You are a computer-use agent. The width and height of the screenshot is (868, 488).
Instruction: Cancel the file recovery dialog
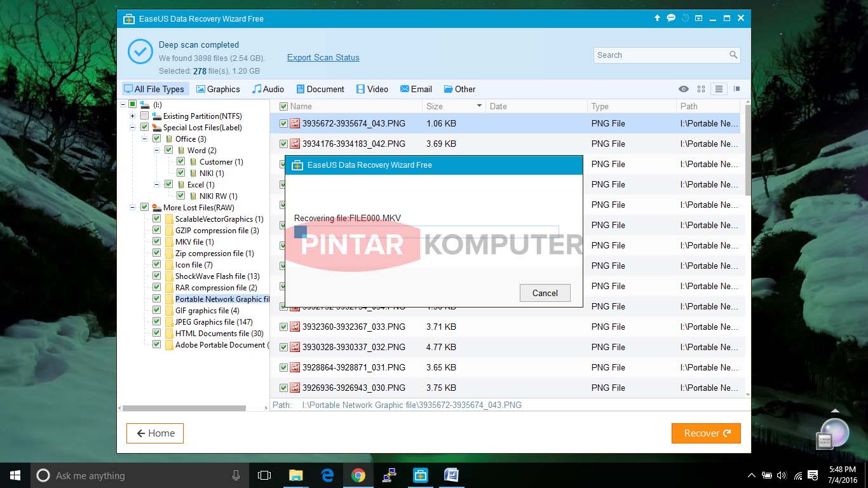545,293
